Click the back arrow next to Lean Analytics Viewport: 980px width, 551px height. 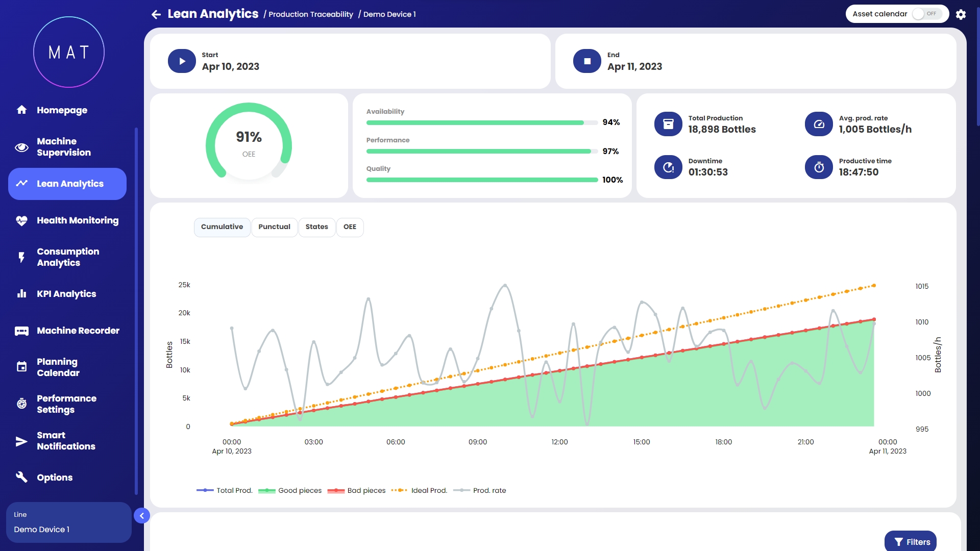[x=156, y=14]
